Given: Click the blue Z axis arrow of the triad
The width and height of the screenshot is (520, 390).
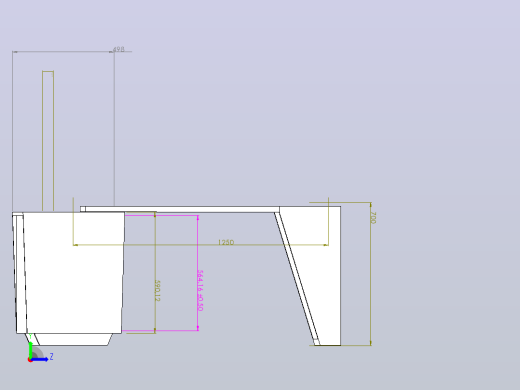Looking at the screenshot, I should (41, 359).
